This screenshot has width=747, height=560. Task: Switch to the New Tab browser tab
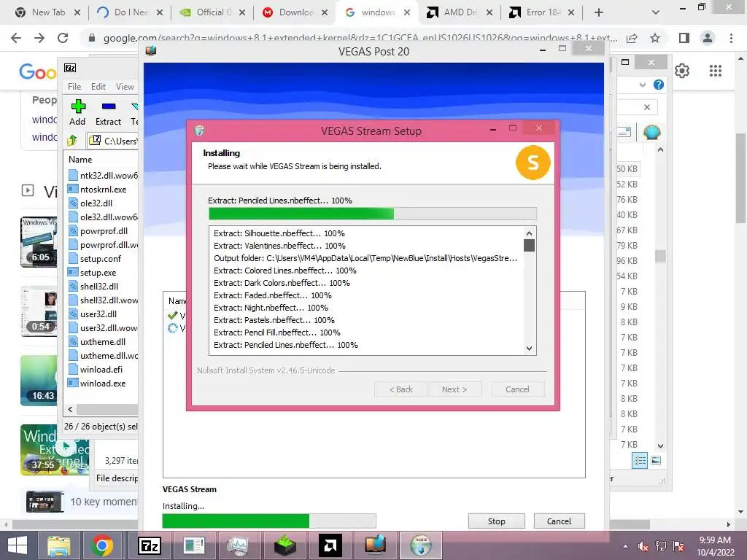[x=47, y=12]
